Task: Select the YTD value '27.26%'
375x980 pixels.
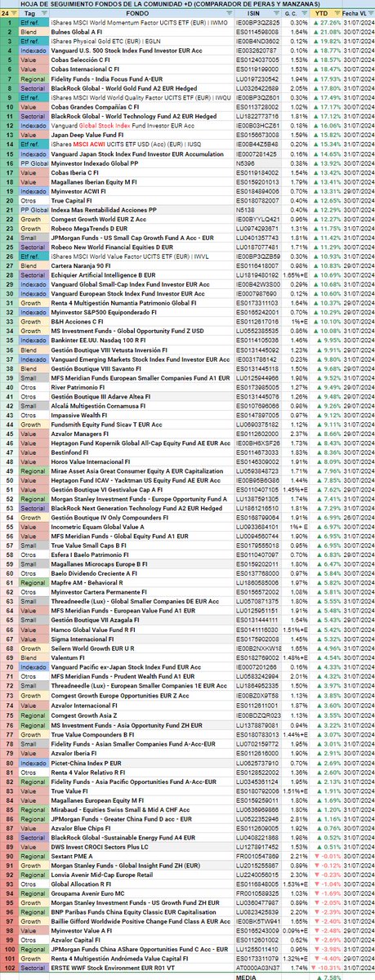Action: tap(328, 23)
